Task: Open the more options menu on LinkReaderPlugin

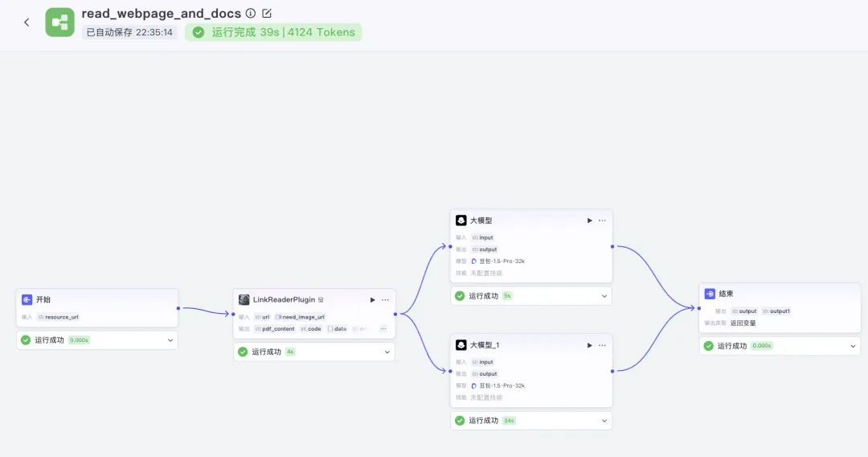Action: point(385,299)
